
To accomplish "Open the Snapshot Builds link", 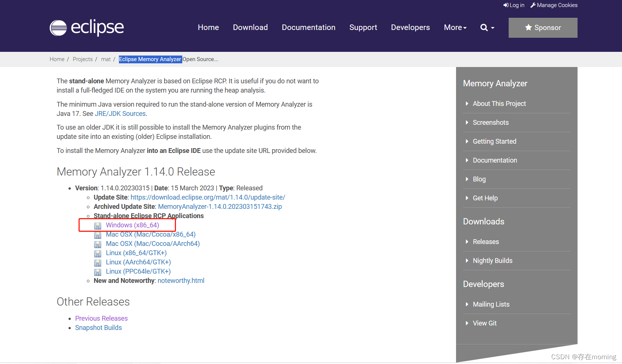I will (x=99, y=328).
